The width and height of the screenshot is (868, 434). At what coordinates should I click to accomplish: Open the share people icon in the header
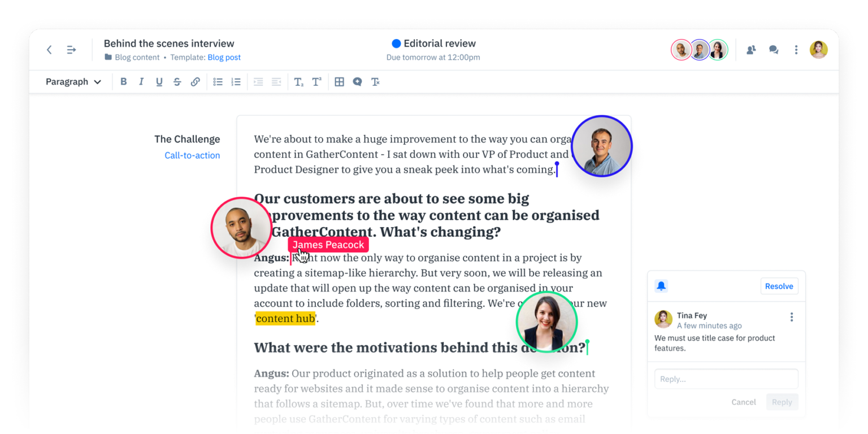tap(751, 50)
